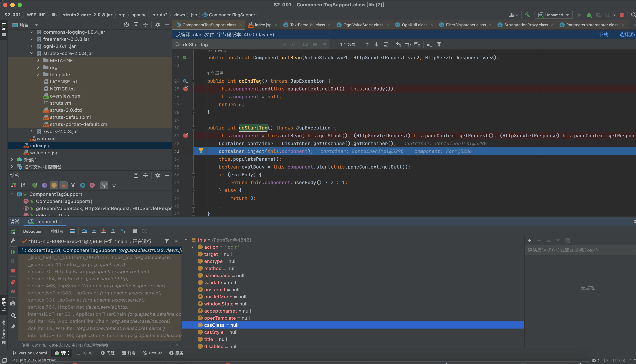
Task: Start debugging with the bug icon
Action: tap(589, 15)
